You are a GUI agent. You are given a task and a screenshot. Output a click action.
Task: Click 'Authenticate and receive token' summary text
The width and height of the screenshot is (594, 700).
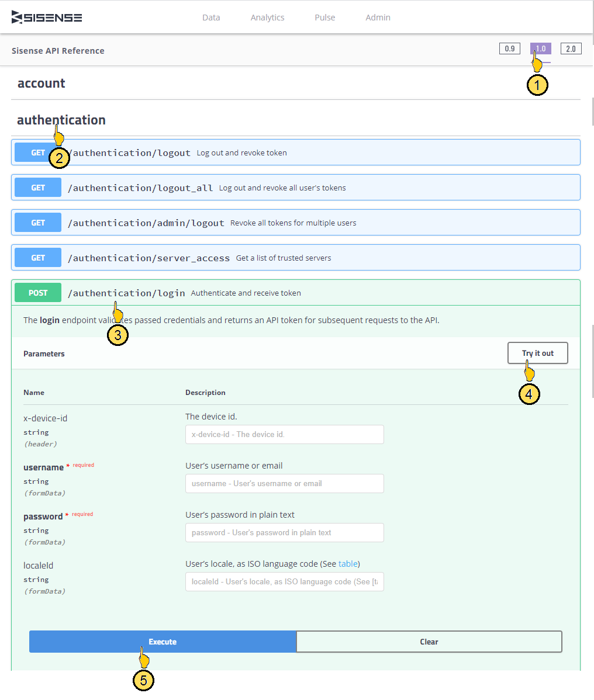coord(246,293)
